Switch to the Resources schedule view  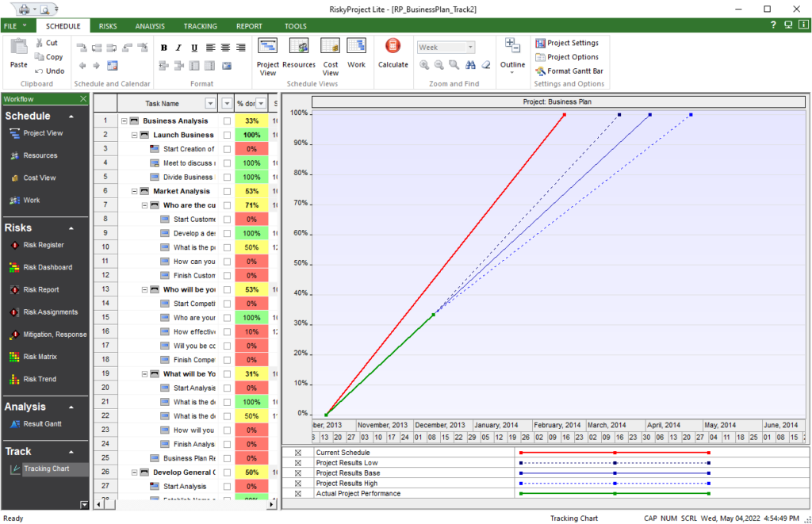[299, 52]
